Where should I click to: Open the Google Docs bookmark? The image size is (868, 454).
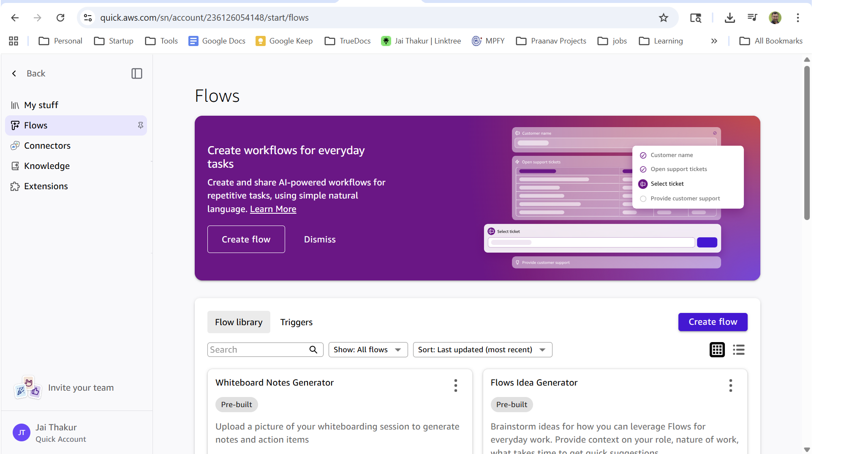tap(217, 41)
